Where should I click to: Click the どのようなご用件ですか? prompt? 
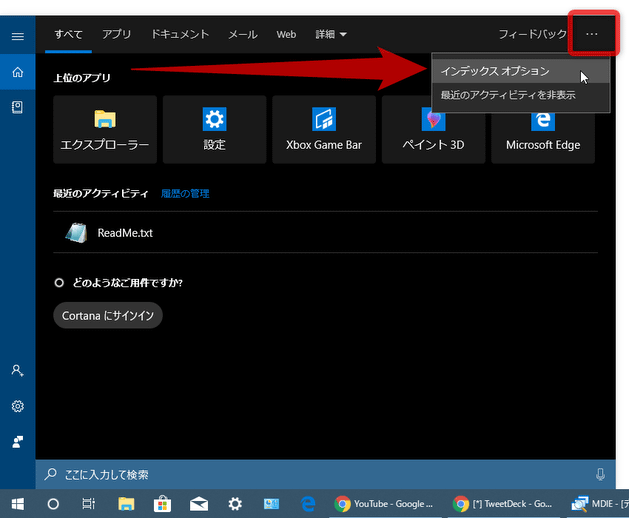click(128, 283)
